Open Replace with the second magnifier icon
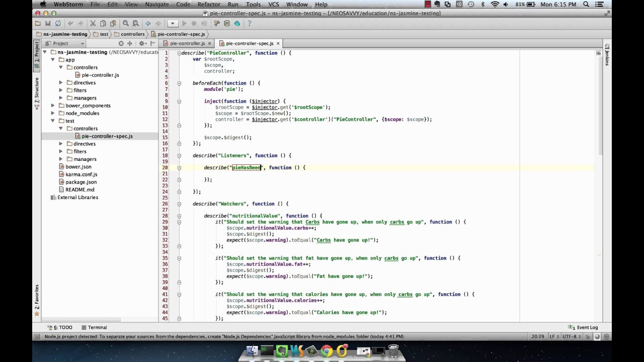Viewport: 644px width, 362px height. click(135, 24)
